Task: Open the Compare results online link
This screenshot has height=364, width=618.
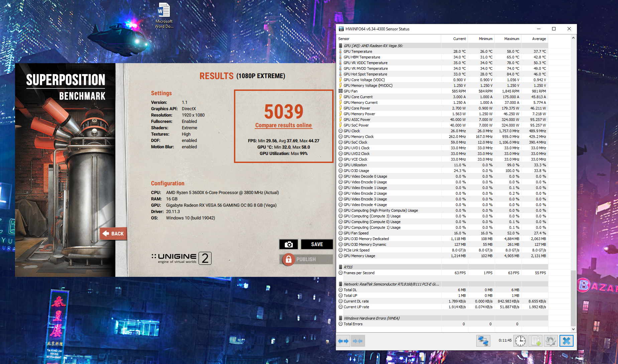Action: (x=283, y=125)
